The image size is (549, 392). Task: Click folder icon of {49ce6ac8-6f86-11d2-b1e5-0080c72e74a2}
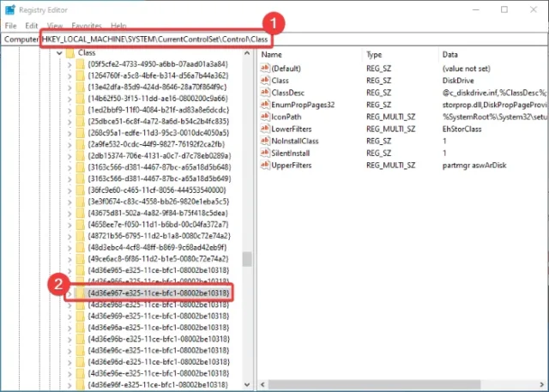point(81,259)
